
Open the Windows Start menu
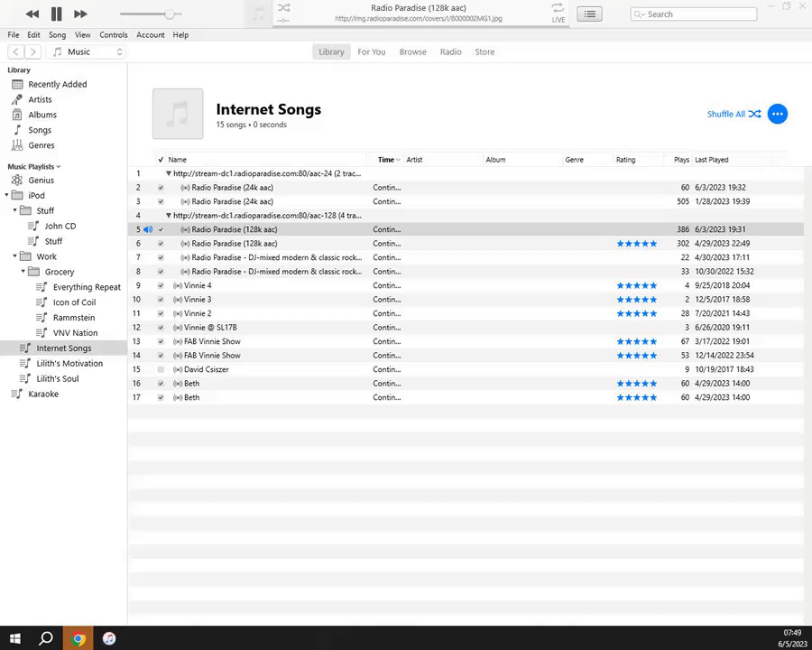(15, 638)
